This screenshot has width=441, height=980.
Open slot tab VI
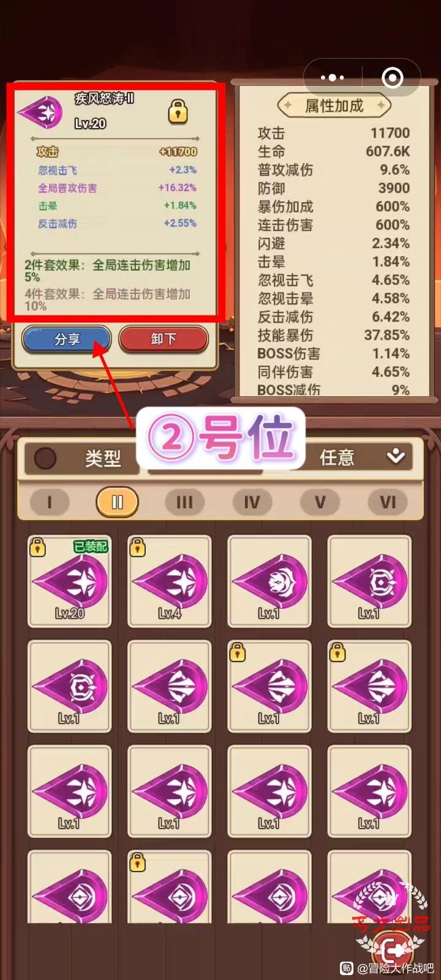388,502
